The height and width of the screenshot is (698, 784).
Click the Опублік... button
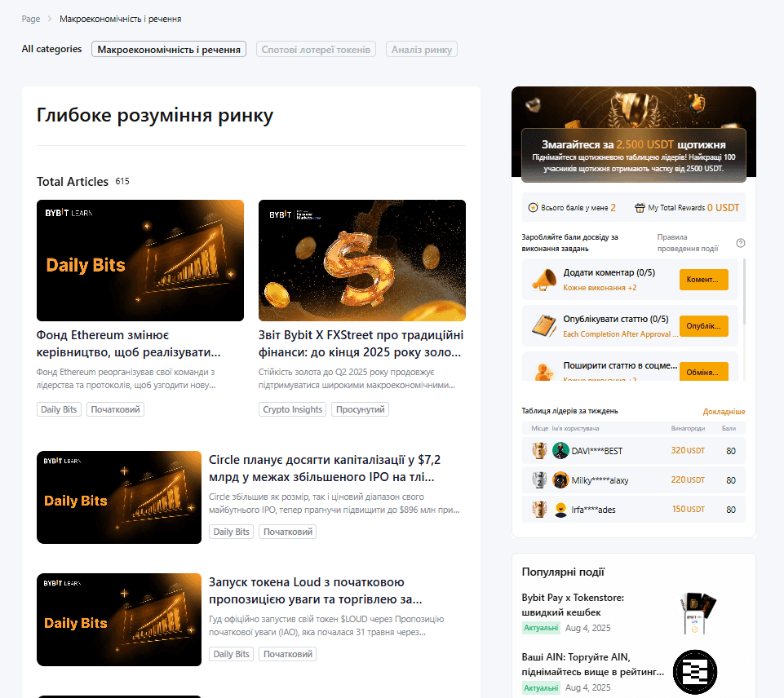click(x=703, y=326)
